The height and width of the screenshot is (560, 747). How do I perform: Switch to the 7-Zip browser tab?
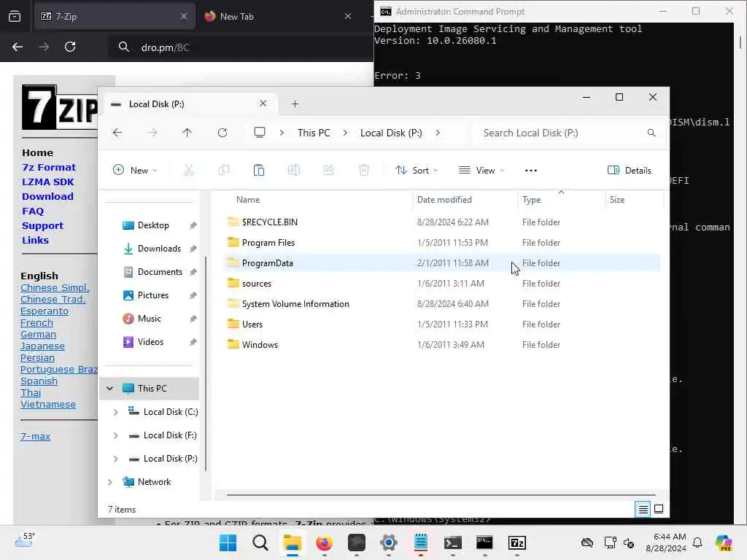[115, 16]
